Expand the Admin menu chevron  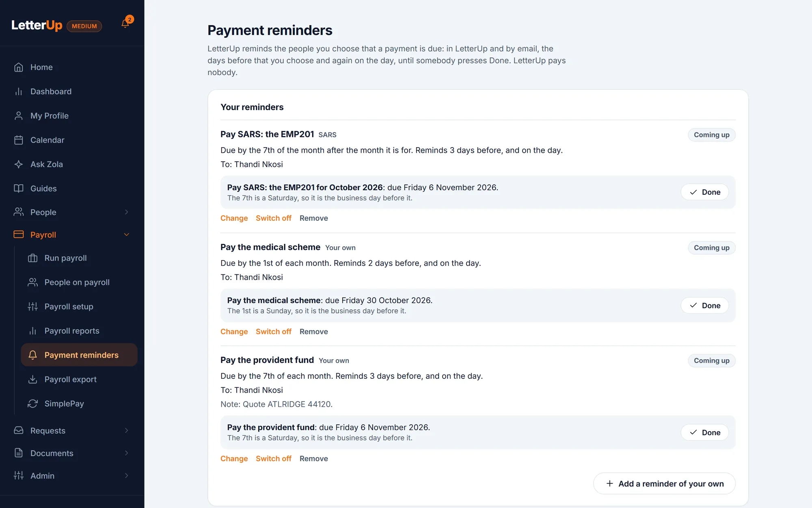coord(127,475)
